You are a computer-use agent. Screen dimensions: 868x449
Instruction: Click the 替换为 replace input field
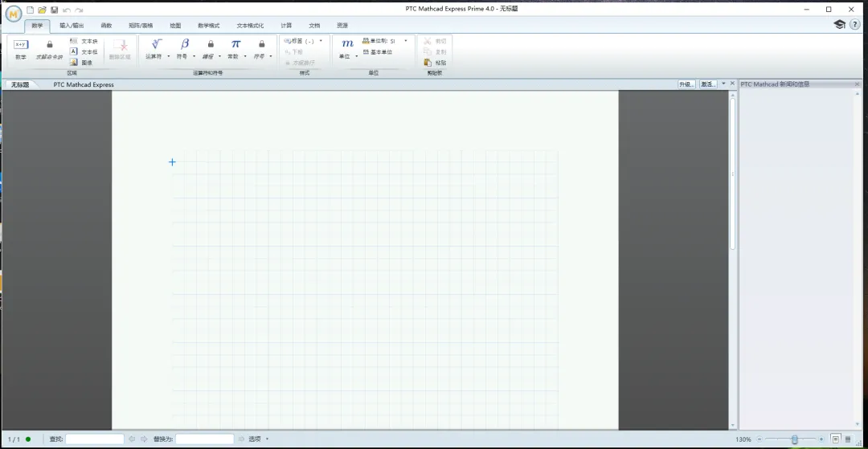pos(205,439)
